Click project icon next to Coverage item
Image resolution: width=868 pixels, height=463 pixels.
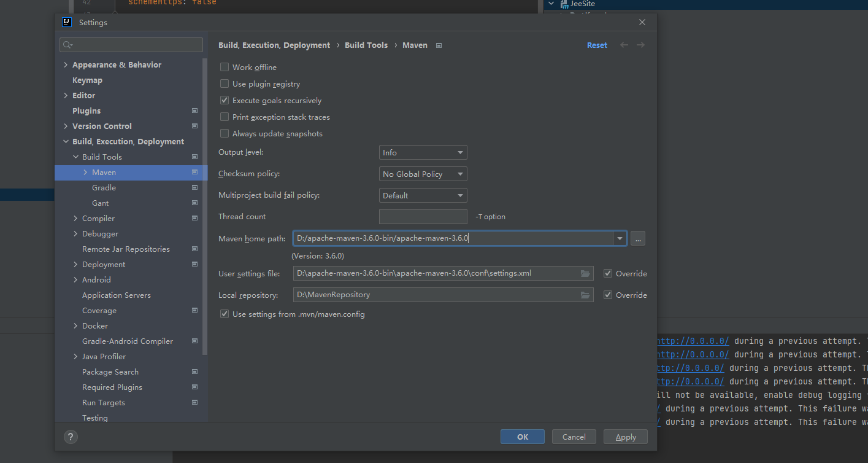pyautogui.click(x=194, y=311)
